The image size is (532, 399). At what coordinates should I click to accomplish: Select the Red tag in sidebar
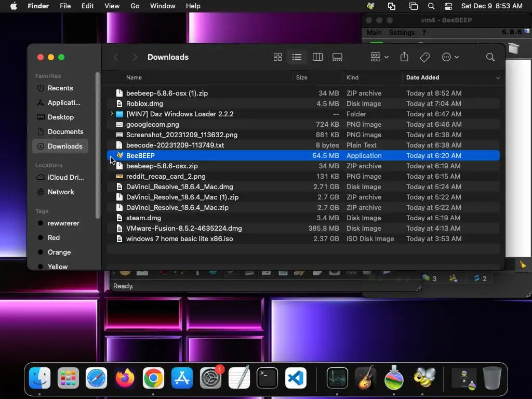coord(60,238)
